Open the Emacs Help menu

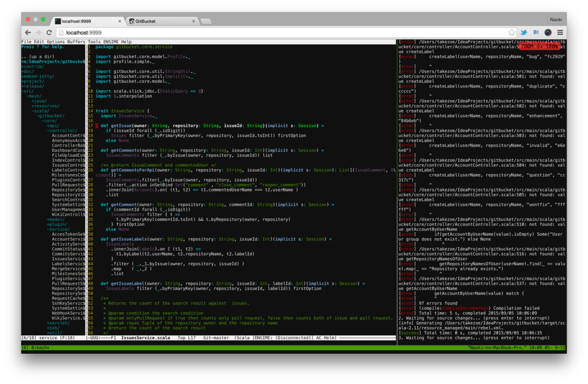[126, 41]
